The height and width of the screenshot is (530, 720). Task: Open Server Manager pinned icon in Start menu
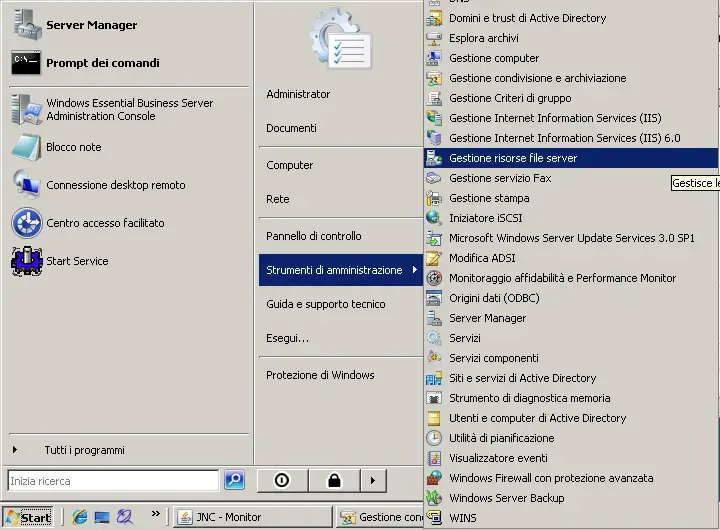coord(27,24)
